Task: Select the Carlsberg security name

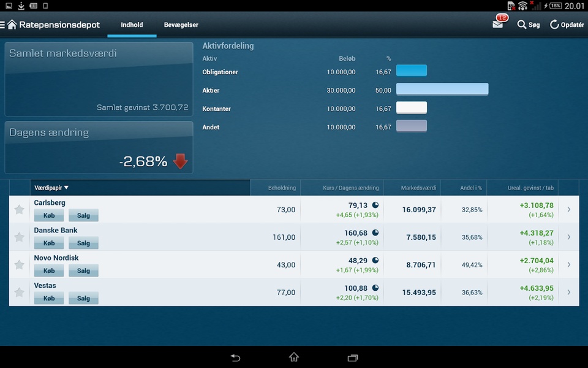Action: (50, 203)
